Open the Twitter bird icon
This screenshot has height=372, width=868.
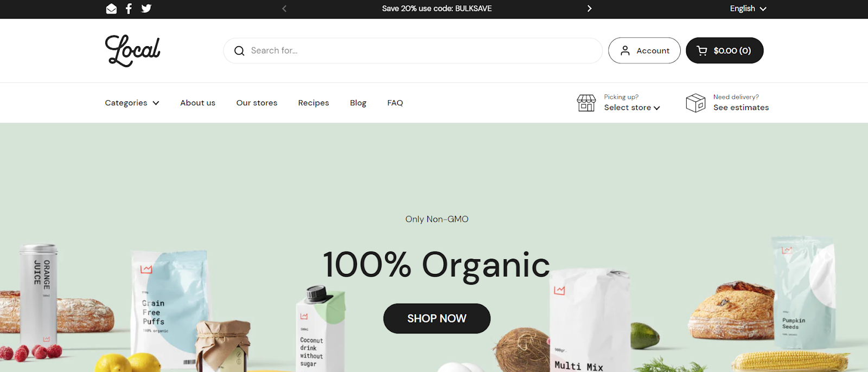click(146, 9)
